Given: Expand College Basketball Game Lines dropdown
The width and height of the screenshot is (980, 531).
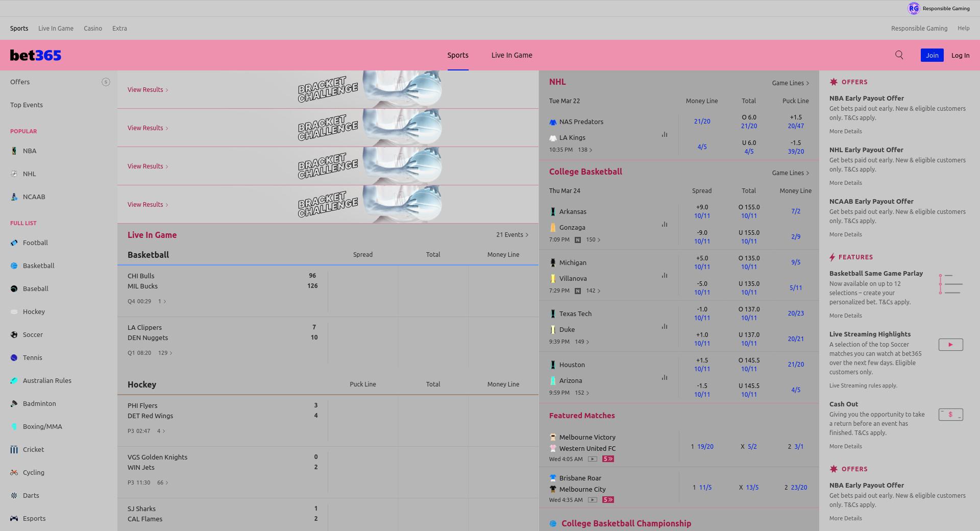Looking at the screenshot, I should pos(791,173).
